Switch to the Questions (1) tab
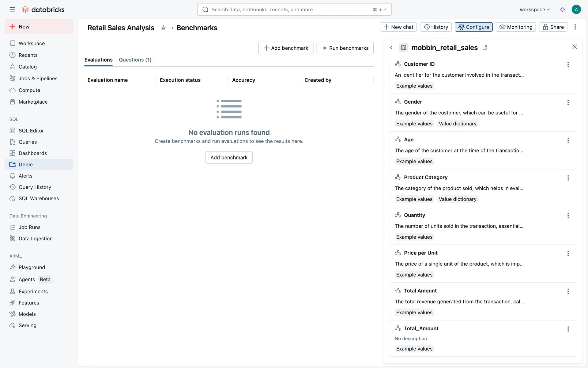The width and height of the screenshot is (588, 368). click(135, 60)
